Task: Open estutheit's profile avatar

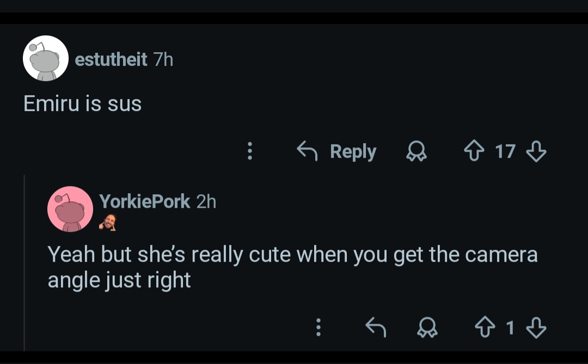Action: coord(45,59)
